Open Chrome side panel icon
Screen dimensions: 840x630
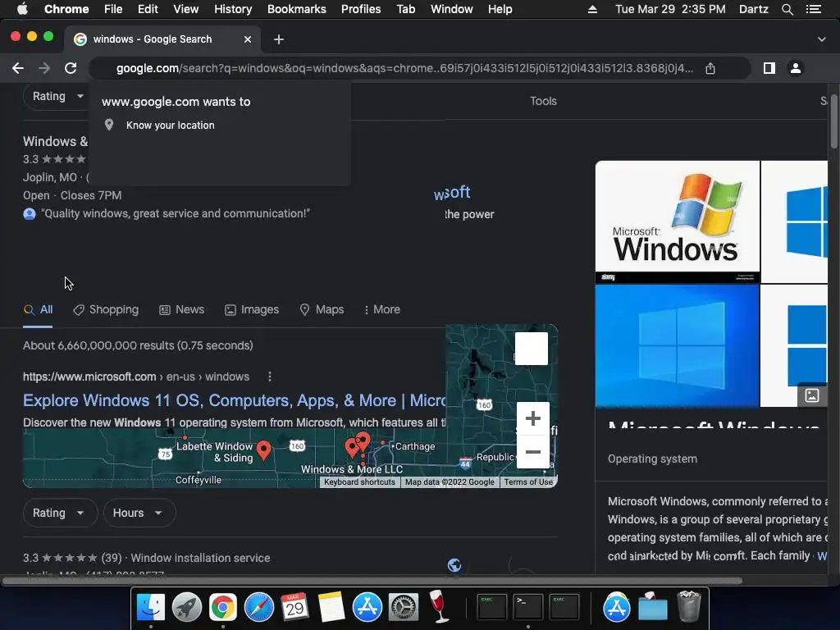[x=769, y=68]
